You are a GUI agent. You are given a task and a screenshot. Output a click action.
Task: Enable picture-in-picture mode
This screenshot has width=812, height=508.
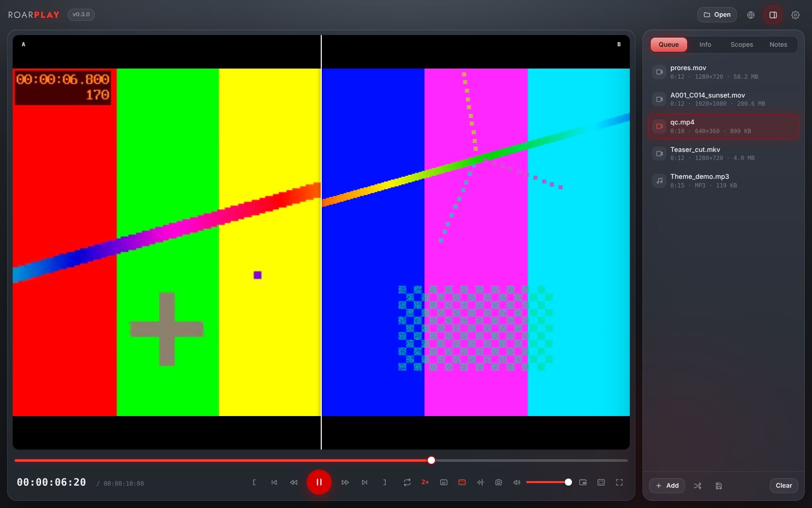pos(583,482)
